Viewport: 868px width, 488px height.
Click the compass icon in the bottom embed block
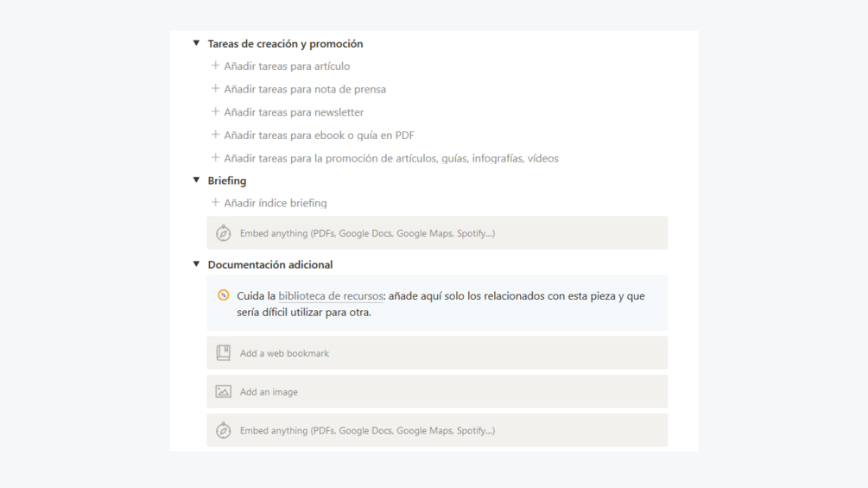224,430
